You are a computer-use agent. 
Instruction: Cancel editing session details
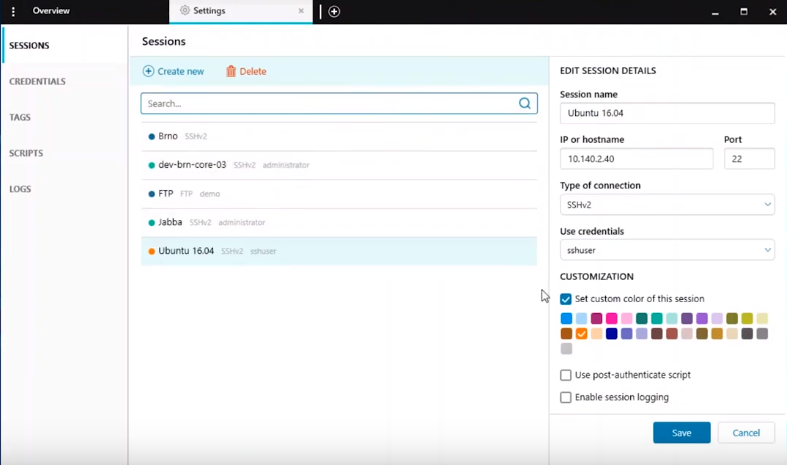click(746, 432)
